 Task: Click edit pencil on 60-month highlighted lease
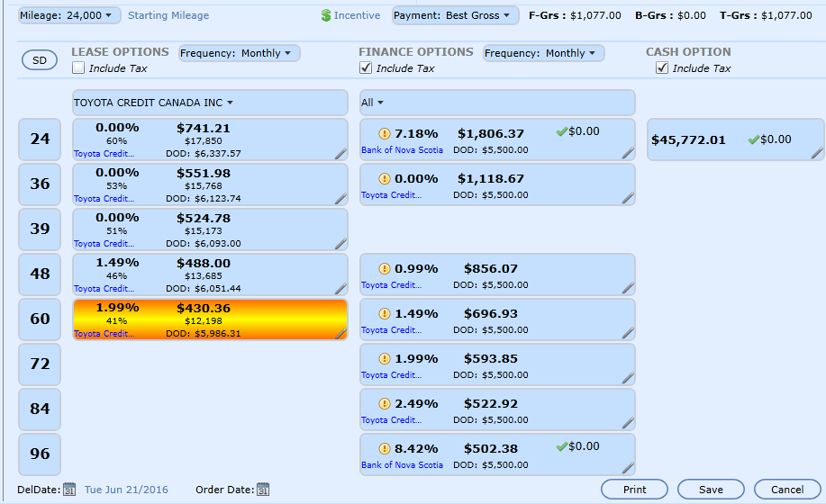pyautogui.click(x=340, y=334)
